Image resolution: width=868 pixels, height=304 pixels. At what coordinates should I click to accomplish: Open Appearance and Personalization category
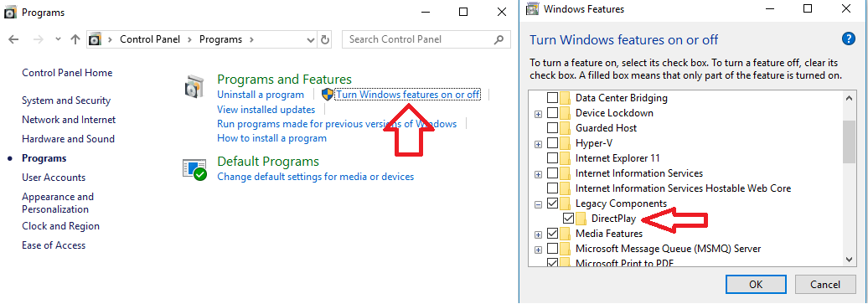(x=58, y=204)
